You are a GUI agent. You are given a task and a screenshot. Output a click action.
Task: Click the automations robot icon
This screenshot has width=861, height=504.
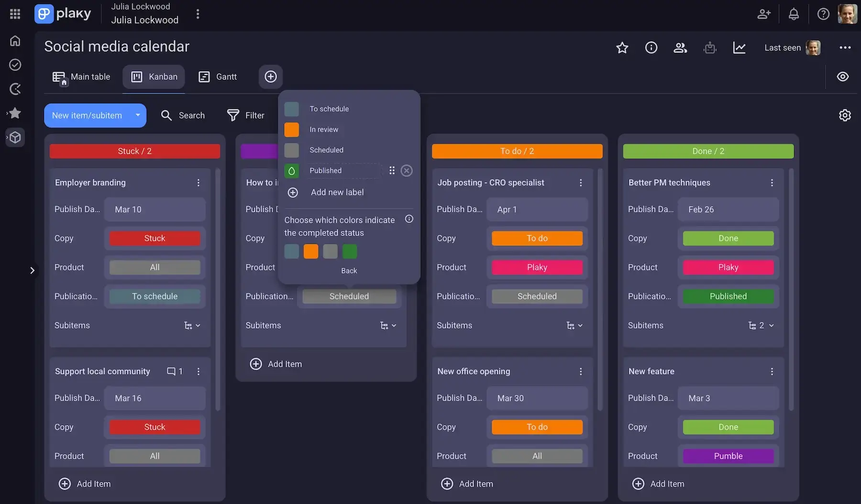[710, 47]
